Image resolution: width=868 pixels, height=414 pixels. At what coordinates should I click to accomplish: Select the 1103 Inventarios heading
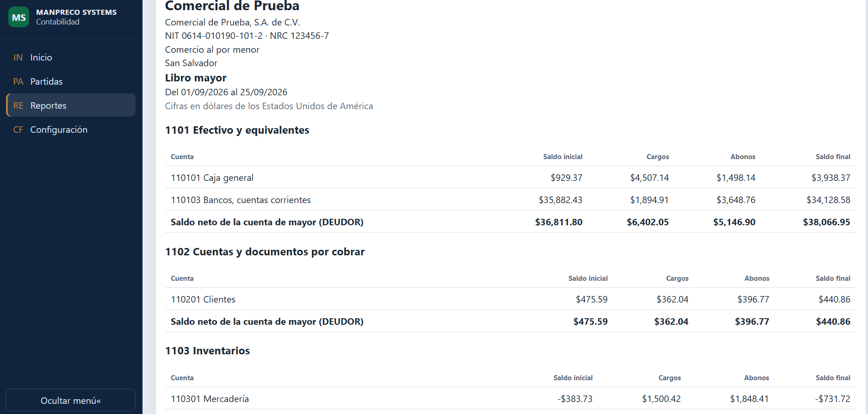tap(207, 351)
